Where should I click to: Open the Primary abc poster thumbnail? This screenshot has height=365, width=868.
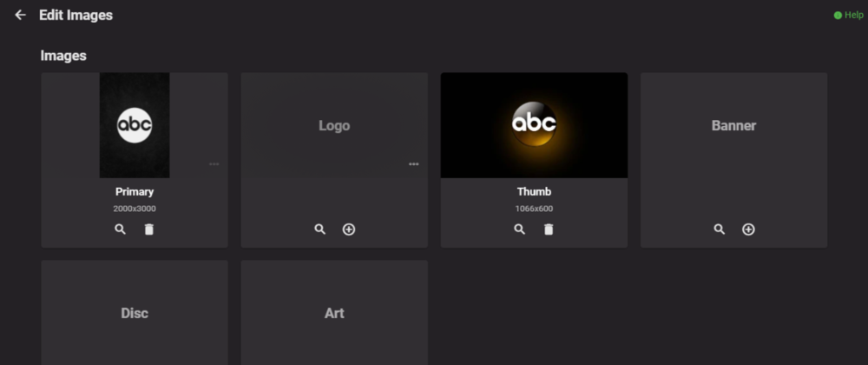coord(135,125)
